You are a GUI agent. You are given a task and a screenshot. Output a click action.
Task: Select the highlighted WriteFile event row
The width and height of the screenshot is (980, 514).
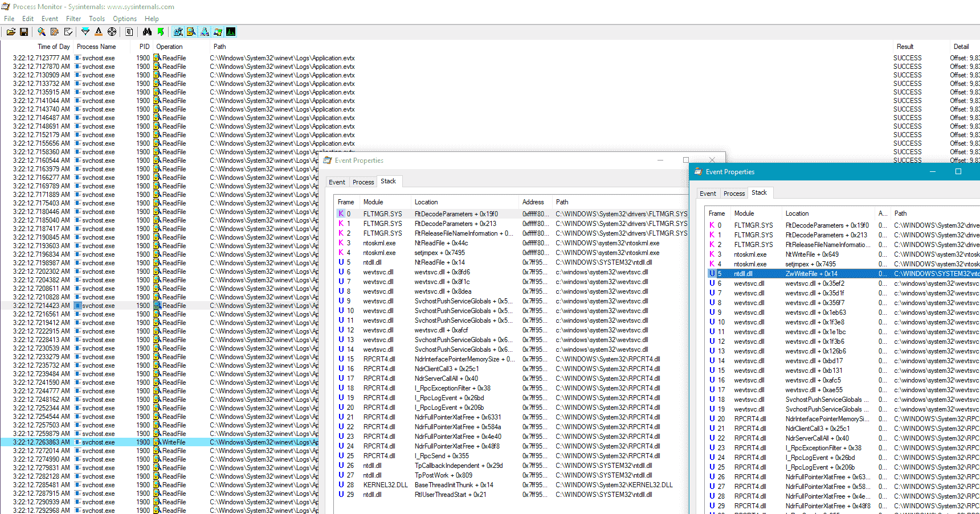(160, 442)
